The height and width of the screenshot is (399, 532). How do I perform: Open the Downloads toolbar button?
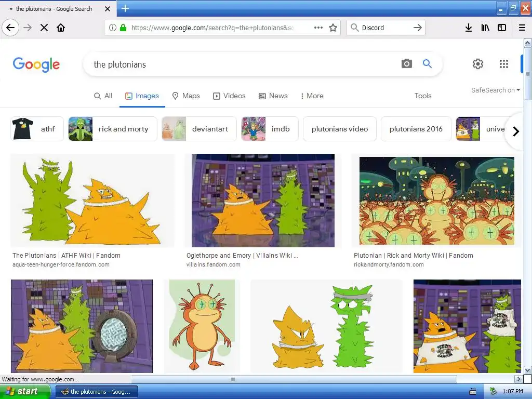pos(469,28)
